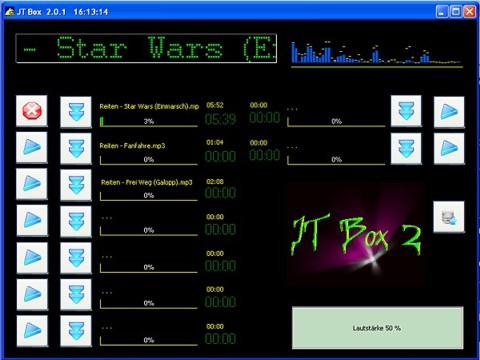Play Reiten - Frei Weg (Galopp).mp3

pyautogui.click(x=32, y=184)
